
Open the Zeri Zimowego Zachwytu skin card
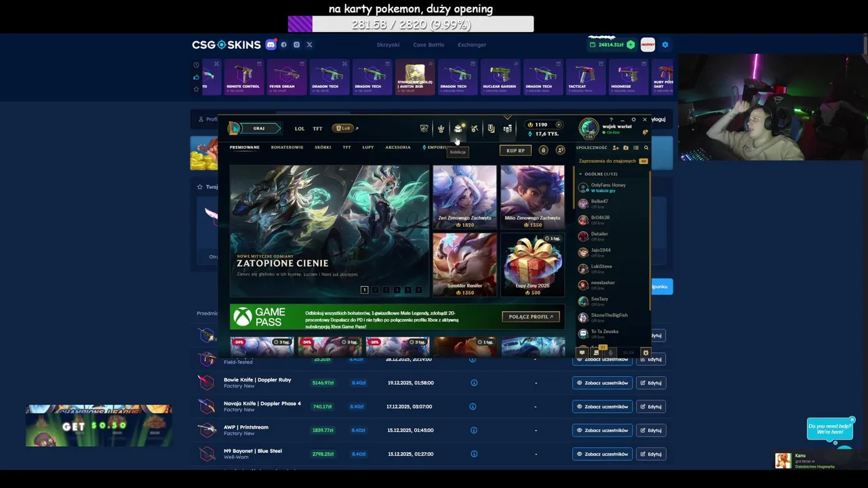pos(465,197)
